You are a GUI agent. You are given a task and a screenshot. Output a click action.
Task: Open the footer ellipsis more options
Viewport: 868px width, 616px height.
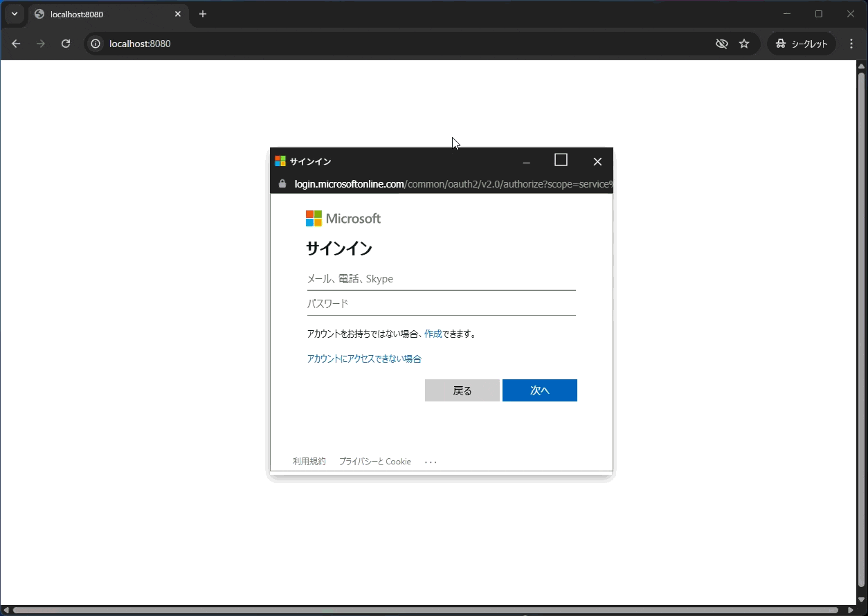tap(431, 462)
